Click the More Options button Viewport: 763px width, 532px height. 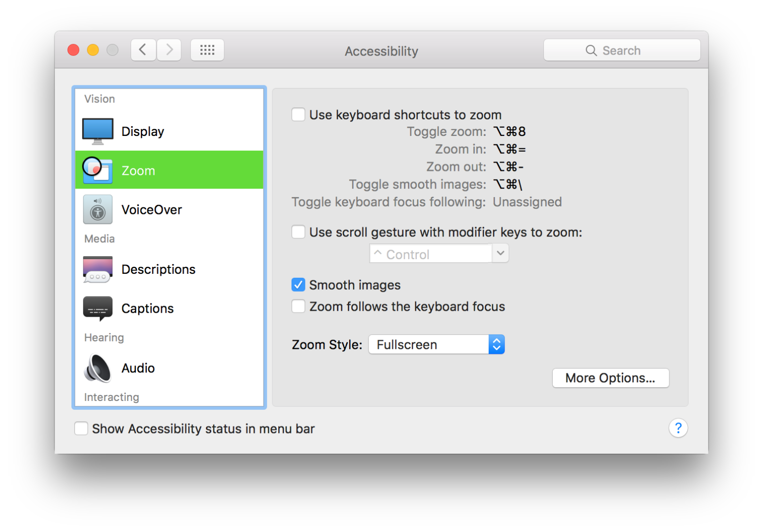click(x=610, y=378)
